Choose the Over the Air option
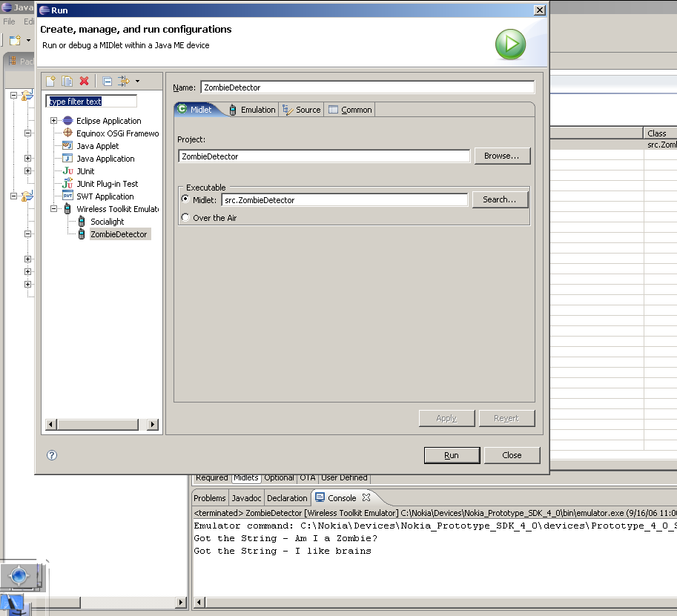 (185, 218)
